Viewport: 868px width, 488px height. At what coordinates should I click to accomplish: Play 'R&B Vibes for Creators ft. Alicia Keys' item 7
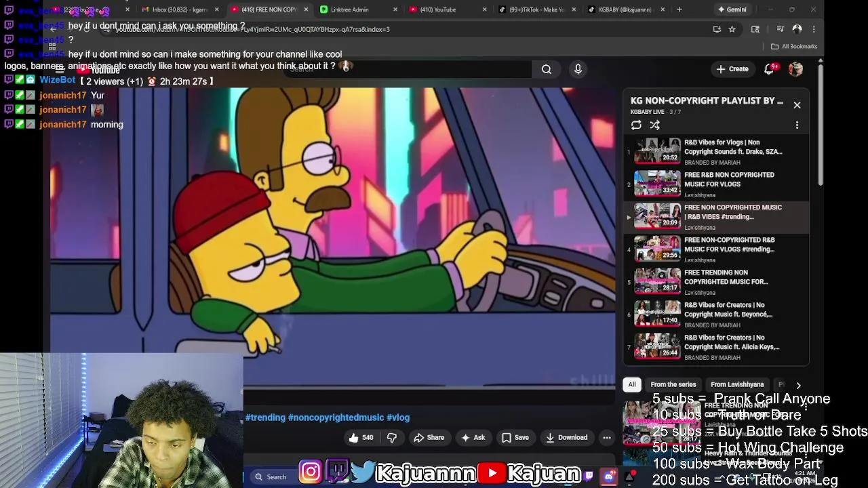716,346
